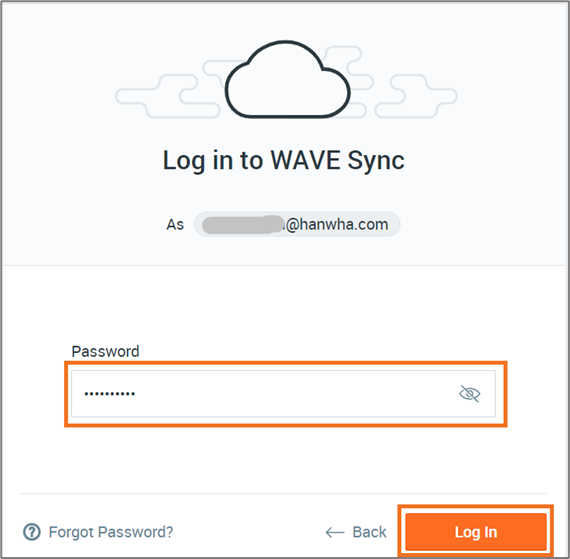Click the Password field label
570x559 pixels.
click(x=105, y=351)
